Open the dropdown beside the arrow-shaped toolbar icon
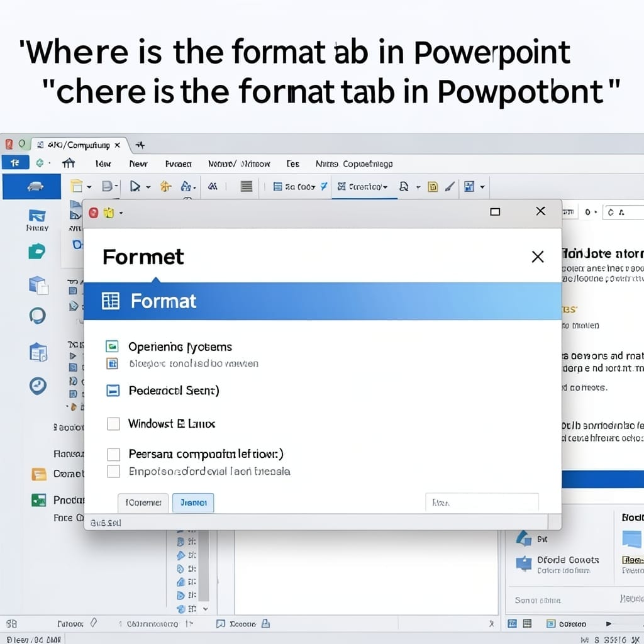This screenshot has width=644, height=644. coord(148,187)
